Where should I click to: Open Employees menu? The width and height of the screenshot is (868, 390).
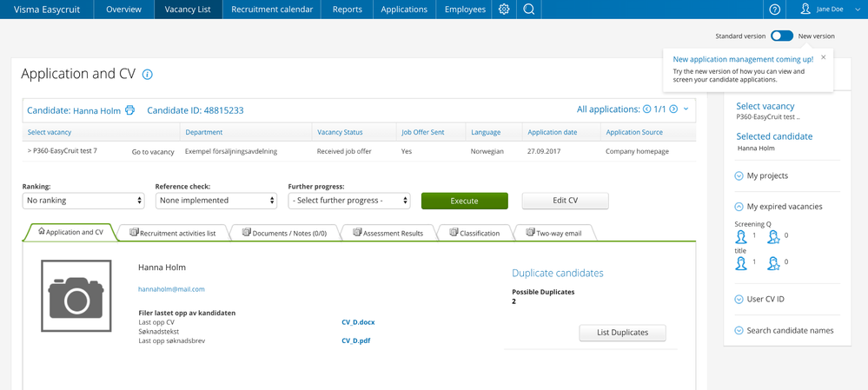coord(465,10)
